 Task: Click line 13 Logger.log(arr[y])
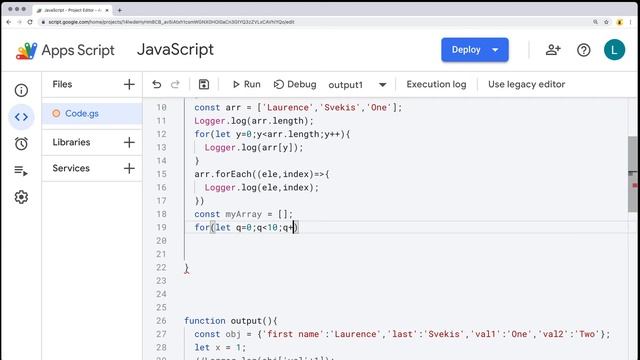(x=254, y=147)
